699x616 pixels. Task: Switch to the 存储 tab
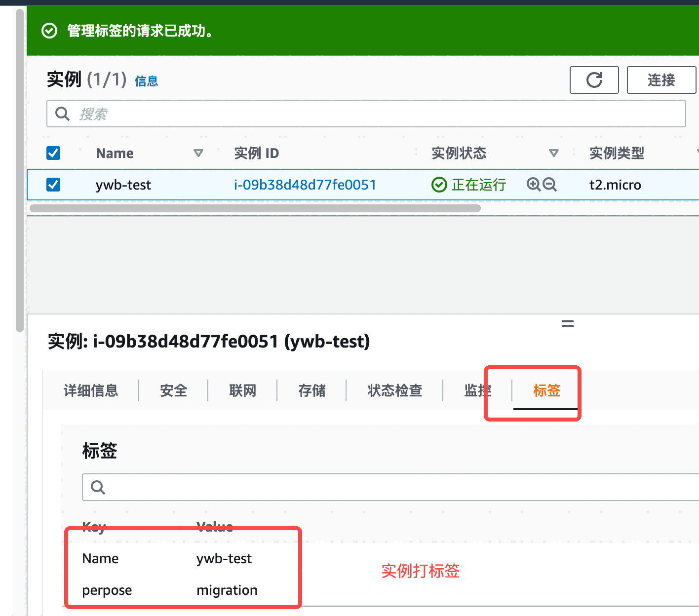312,390
